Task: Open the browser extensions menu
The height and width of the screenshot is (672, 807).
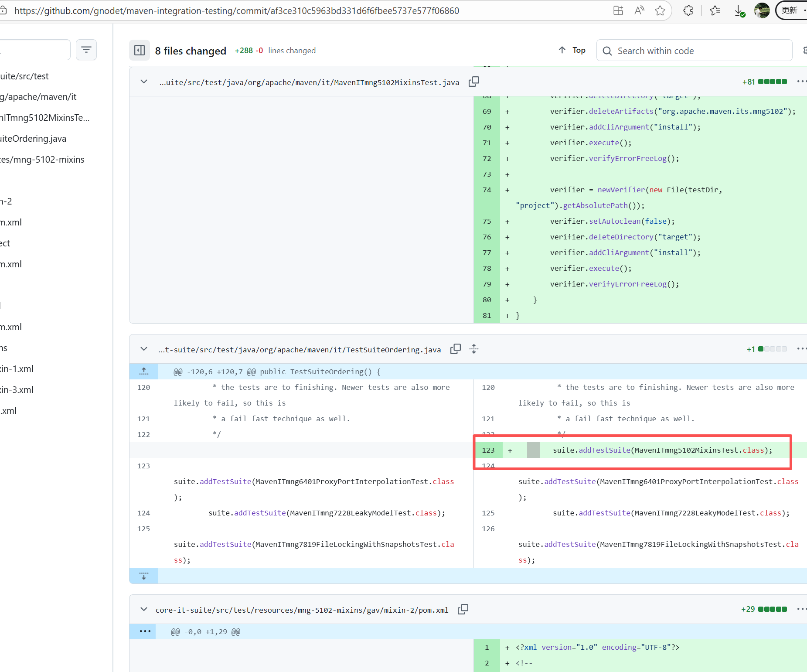Action: pos(688,10)
